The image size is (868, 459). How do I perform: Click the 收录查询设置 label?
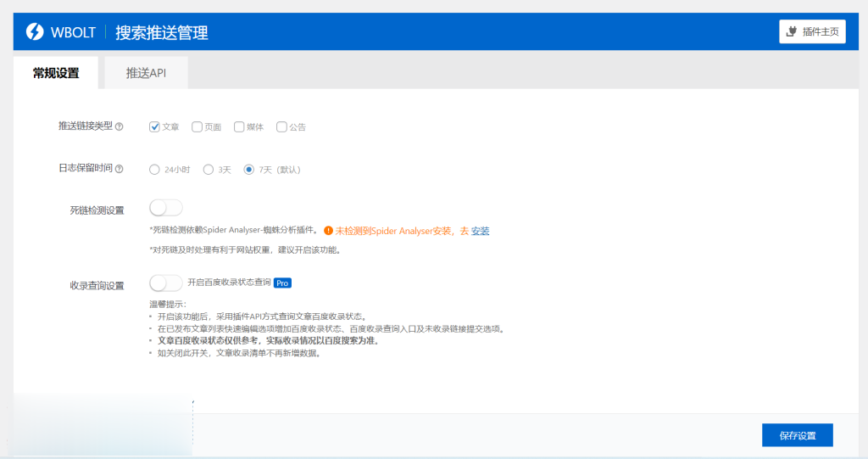tap(97, 285)
